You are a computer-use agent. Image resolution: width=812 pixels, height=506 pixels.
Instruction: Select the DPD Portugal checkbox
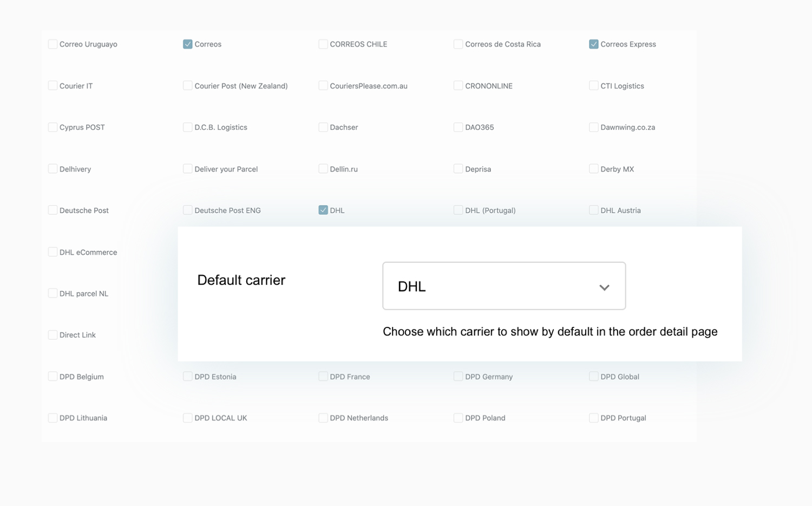[593, 418]
